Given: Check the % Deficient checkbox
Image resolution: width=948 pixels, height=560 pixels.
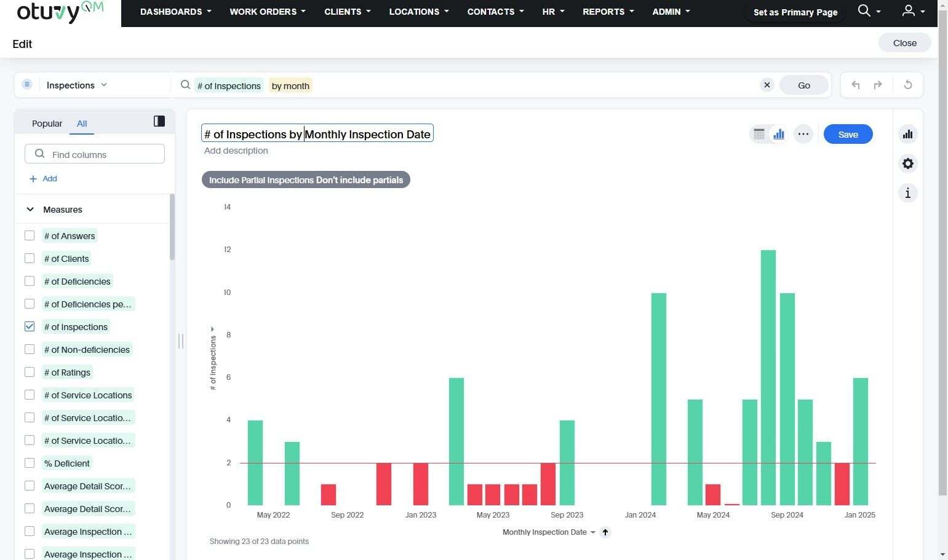Looking at the screenshot, I should 30,463.
